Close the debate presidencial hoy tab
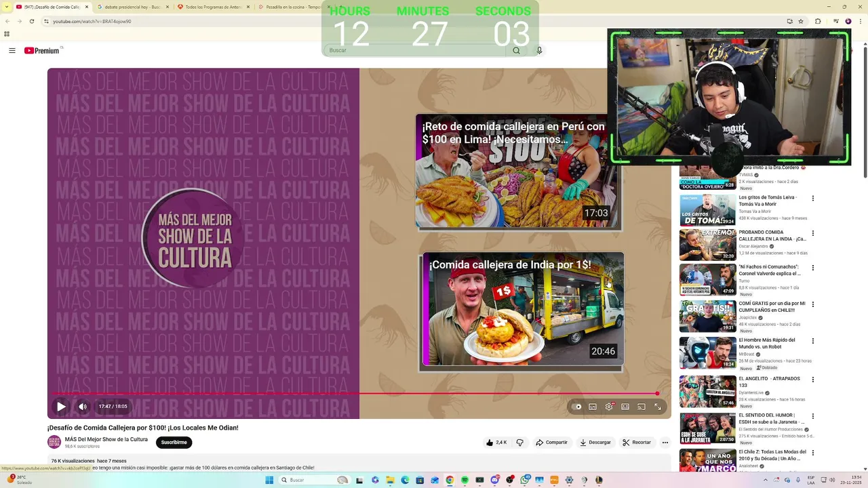This screenshot has width=868, height=488. coord(166,7)
